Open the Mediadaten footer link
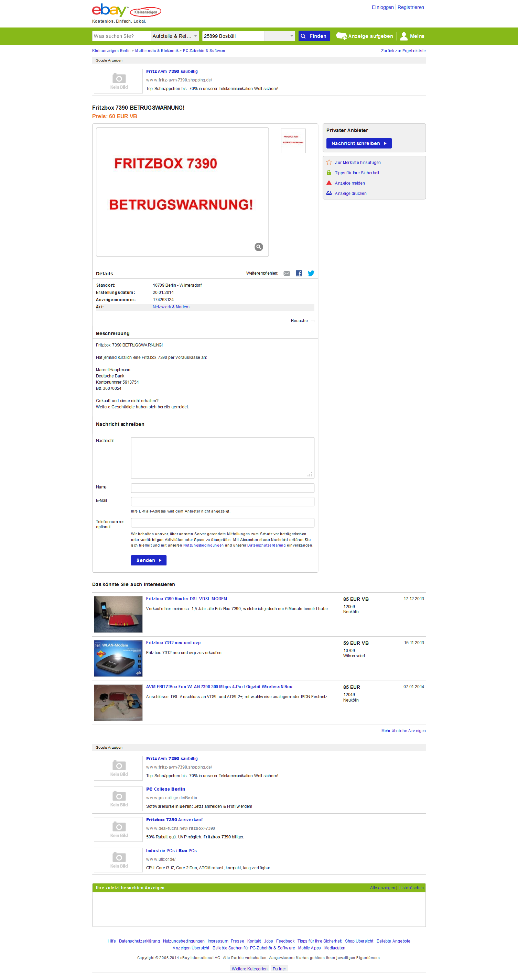The height and width of the screenshot is (980, 518). click(335, 948)
